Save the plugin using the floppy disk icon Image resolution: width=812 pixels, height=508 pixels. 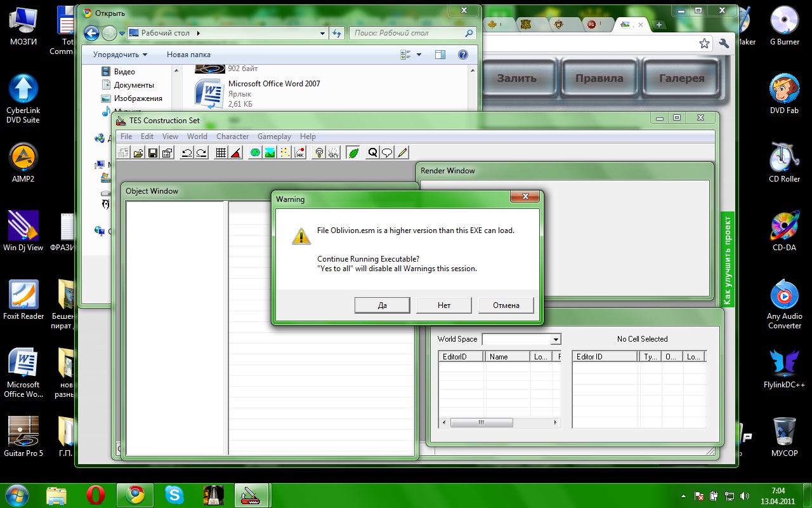coord(153,152)
